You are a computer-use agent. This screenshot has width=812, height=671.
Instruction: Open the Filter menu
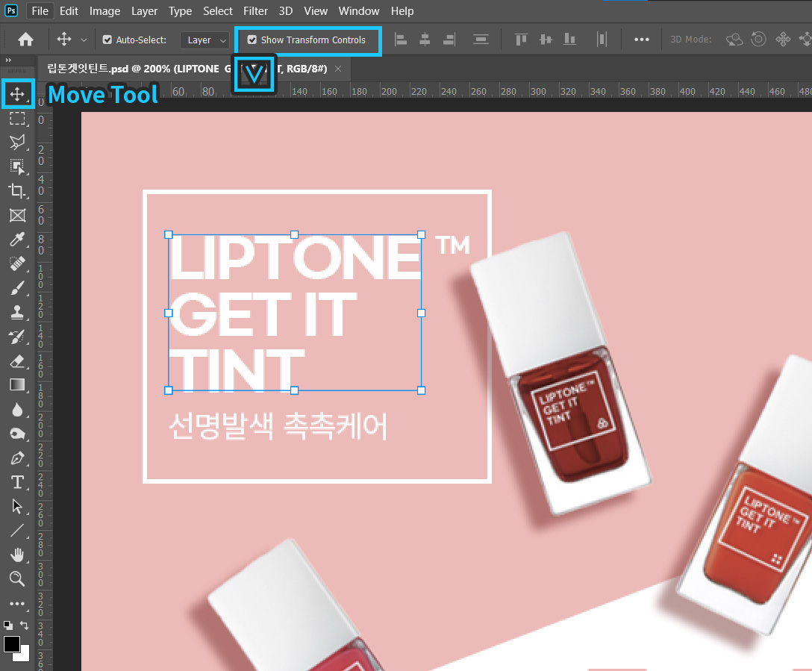coord(256,11)
